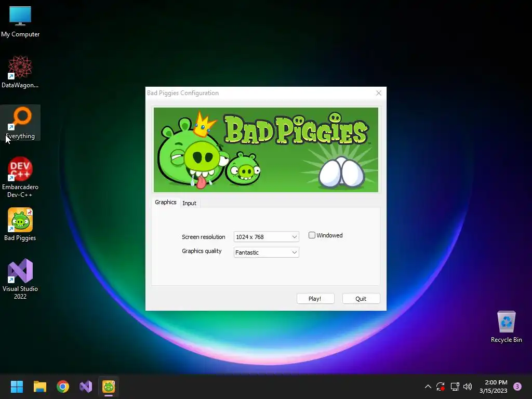Open the Graphics quality dropdown

pos(267,252)
